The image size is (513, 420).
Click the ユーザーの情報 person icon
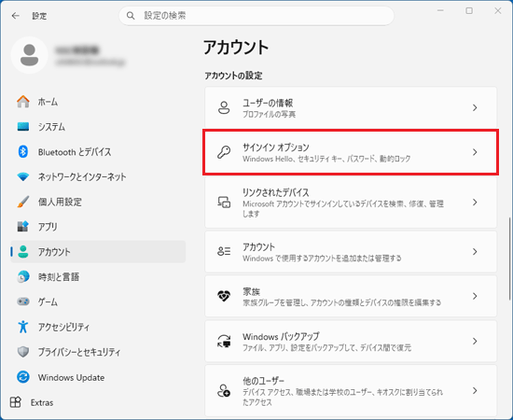224,107
